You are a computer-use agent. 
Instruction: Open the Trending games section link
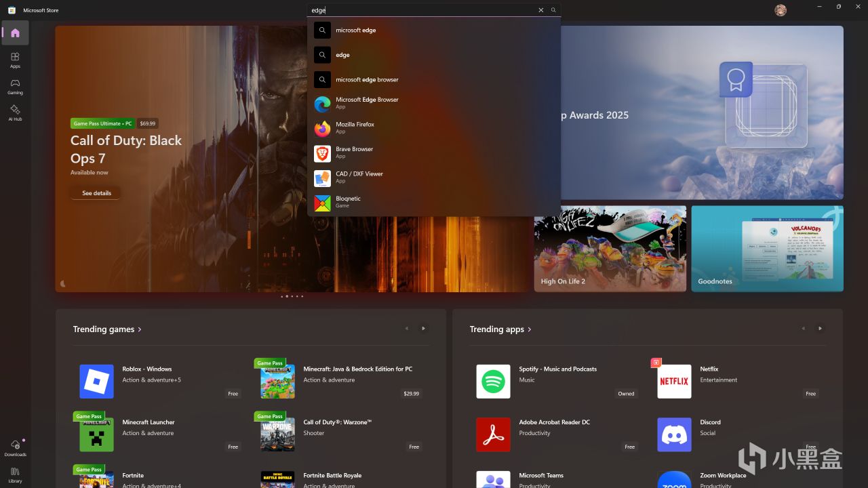click(107, 329)
